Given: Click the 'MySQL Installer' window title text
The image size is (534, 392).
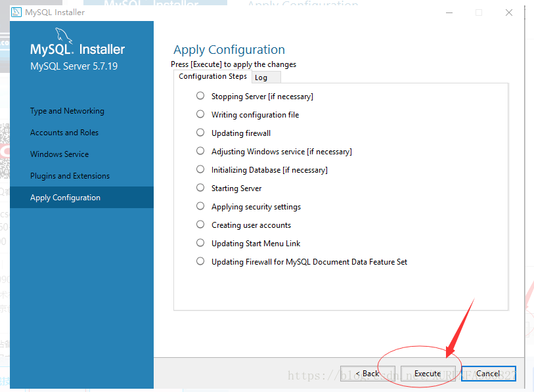Looking at the screenshot, I should (55, 12).
